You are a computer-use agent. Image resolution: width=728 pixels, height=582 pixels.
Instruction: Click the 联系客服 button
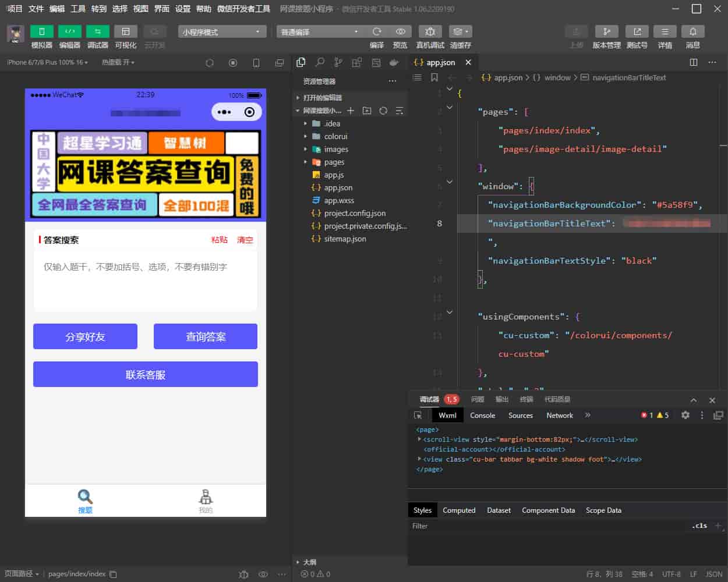click(145, 375)
